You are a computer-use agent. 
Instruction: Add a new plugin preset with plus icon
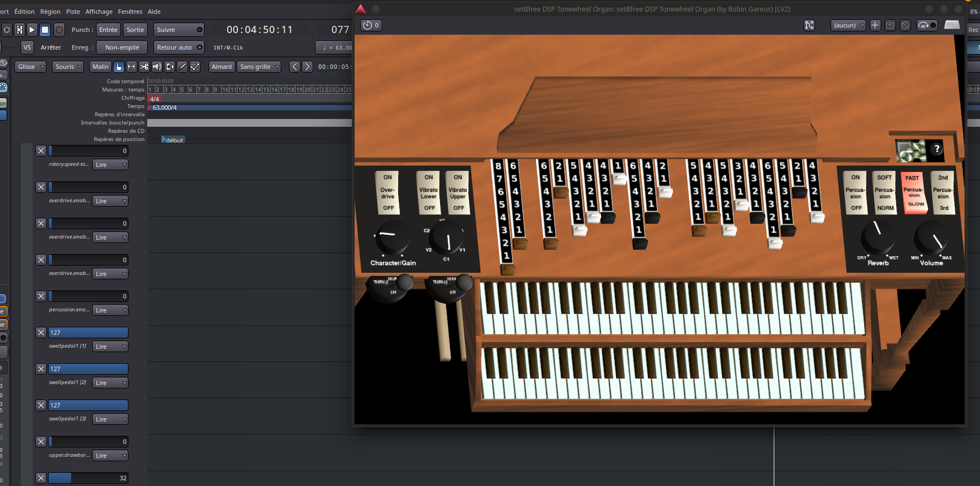(x=875, y=25)
